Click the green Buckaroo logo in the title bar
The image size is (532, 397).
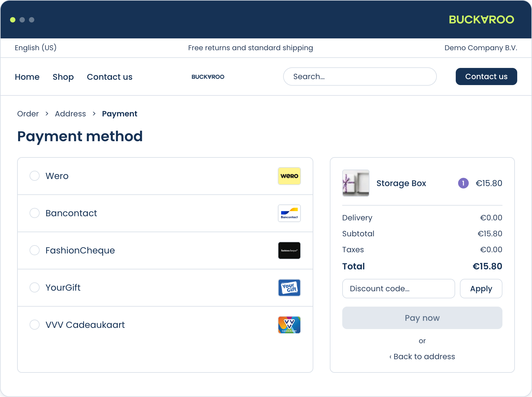click(481, 19)
